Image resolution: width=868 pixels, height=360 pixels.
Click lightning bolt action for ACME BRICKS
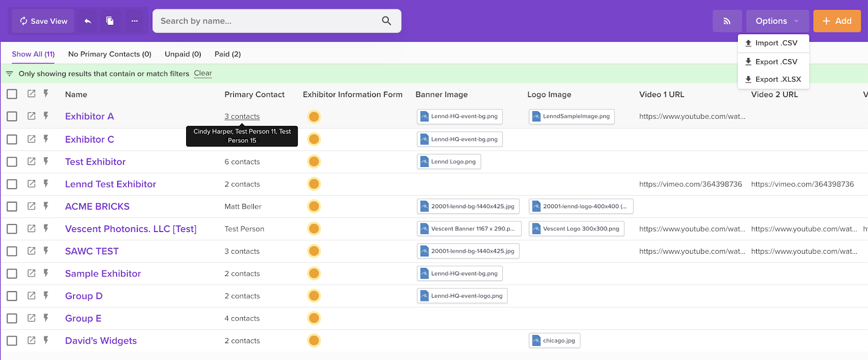tap(46, 206)
